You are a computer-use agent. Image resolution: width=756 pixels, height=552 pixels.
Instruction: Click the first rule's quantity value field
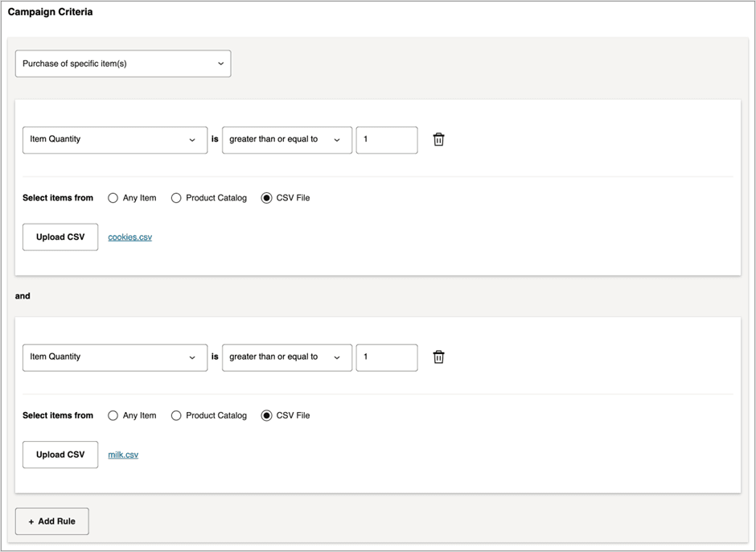coord(387,139)
